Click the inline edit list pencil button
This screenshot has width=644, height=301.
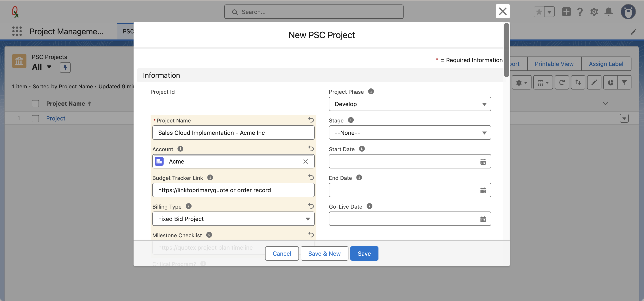point(594,83)
